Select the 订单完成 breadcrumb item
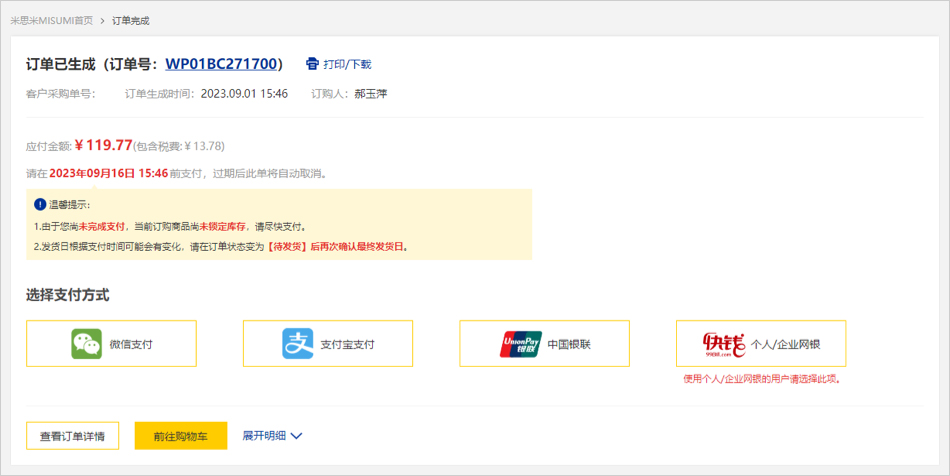The width and height of the screenshot is (950, 476). pyautogui.click(x=131, y=20)
